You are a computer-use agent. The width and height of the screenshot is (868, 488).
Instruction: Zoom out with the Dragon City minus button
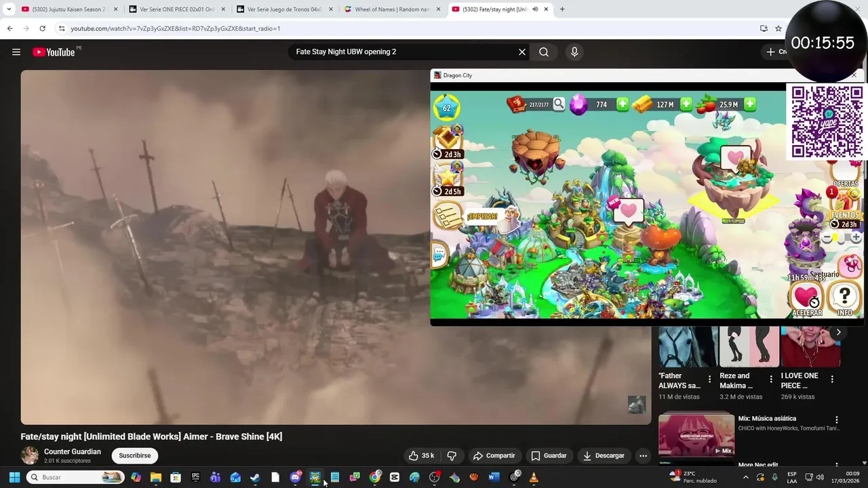pos(827,239)
